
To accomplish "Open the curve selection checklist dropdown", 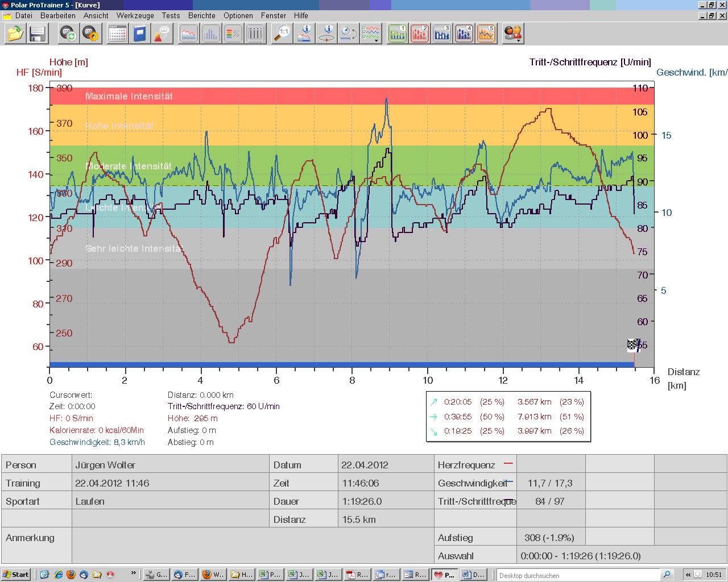I will [x=371, y=34].
